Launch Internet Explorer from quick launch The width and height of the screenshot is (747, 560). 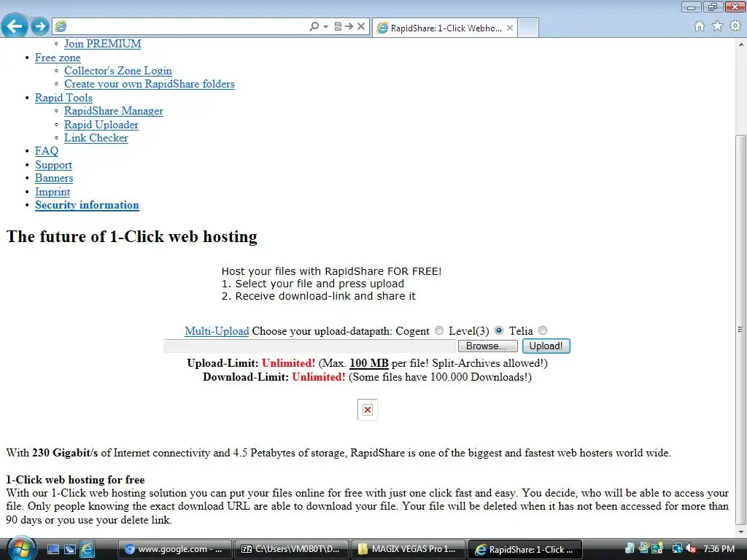pyautogui.click(x=88, y=550)
